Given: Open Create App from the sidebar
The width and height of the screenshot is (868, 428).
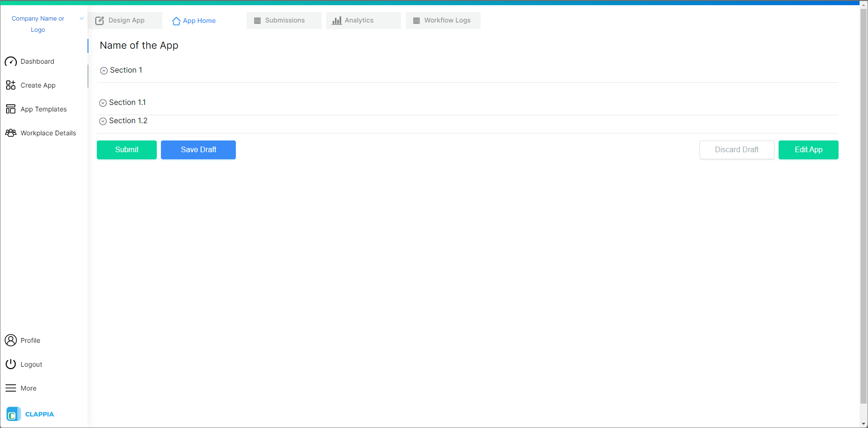Looking at the screenshot, I should (11, 85).
